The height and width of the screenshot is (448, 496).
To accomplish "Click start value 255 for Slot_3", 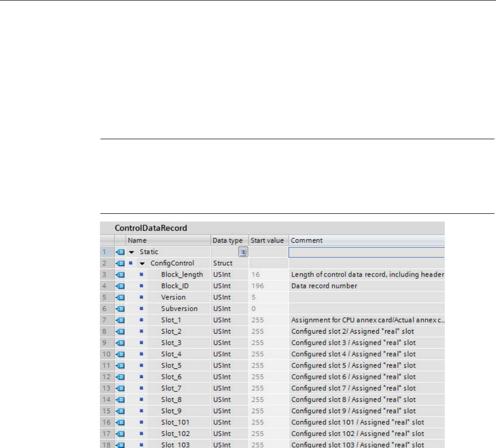I will [257, 343].
